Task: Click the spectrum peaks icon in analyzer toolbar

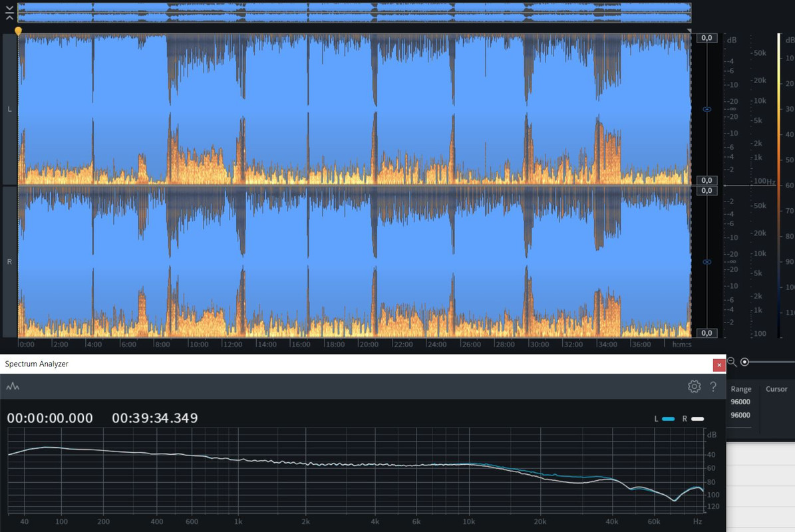Action: [13, 386]
